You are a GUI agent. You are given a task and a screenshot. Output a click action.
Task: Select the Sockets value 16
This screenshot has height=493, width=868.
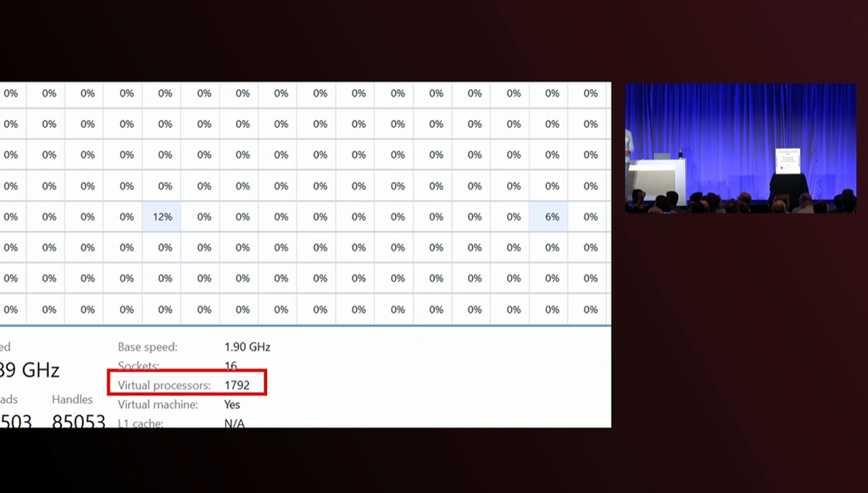(x=231, y=366)
